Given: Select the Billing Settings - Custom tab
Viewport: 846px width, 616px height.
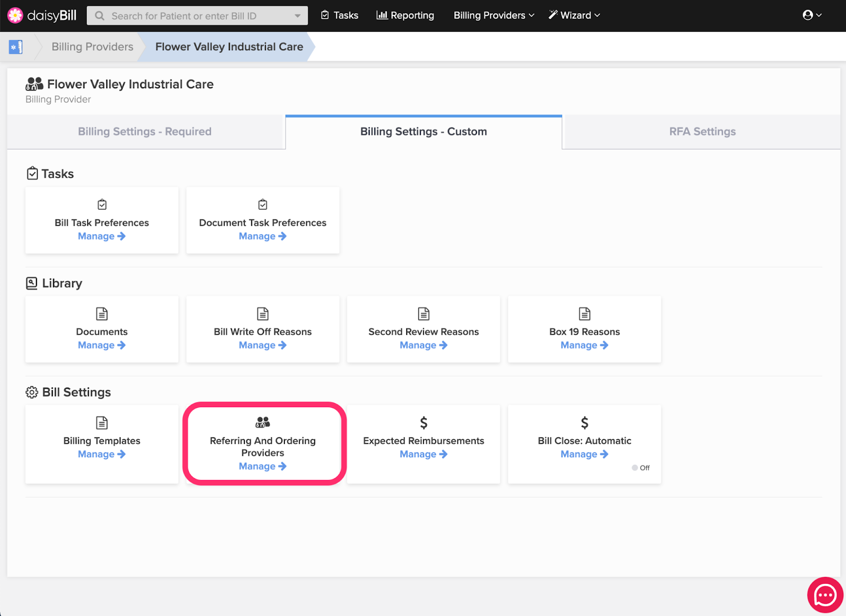Looking at the screenshot, I should point(424,132).
